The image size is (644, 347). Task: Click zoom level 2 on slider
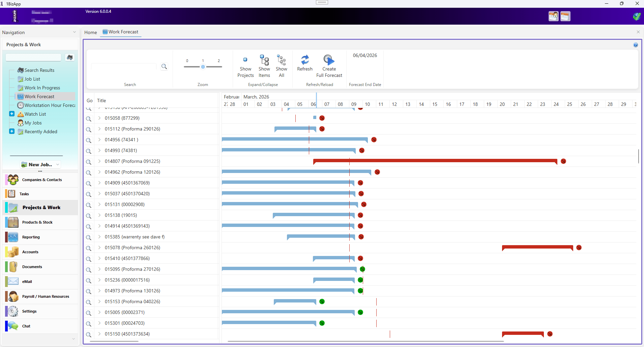point(219,61)
